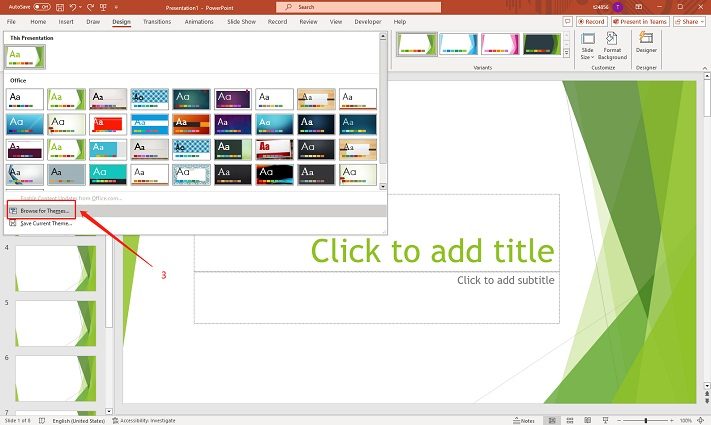Select slide 5 thumbnail

click(56, 323)
